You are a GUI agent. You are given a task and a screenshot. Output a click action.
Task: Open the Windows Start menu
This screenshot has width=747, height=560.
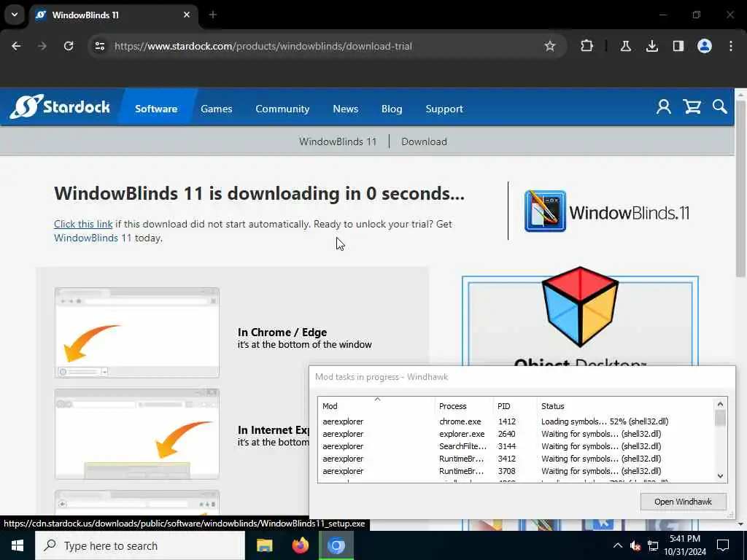(x=18, y=545)
